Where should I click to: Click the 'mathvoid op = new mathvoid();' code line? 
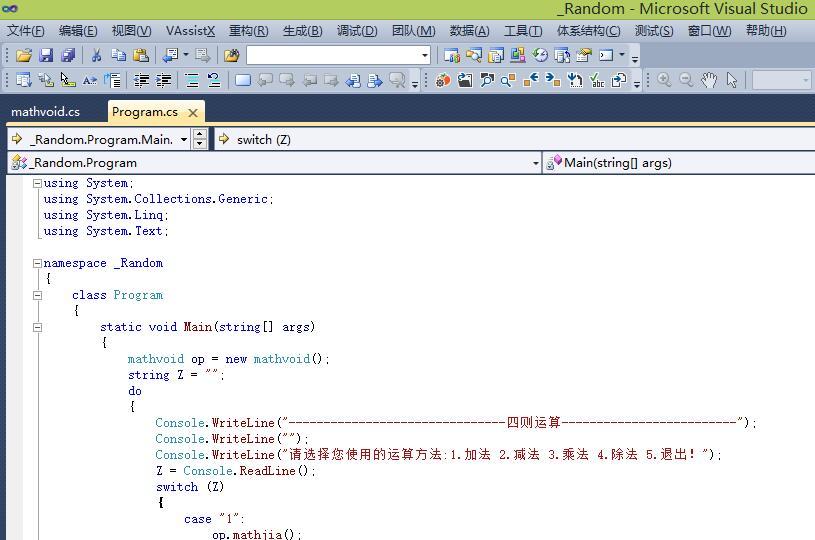tap(228, 359)
